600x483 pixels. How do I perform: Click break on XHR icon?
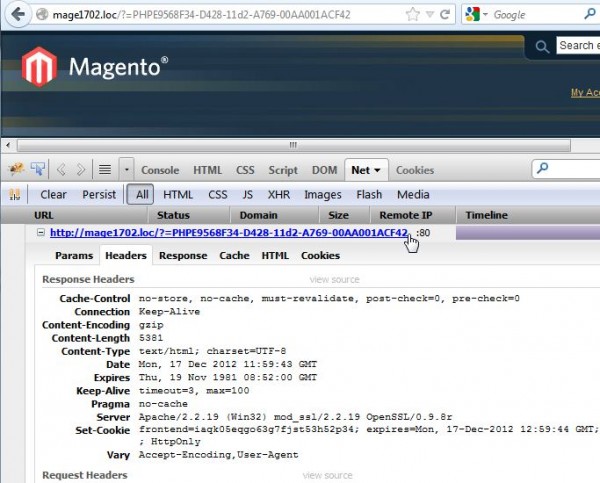click(15, 194)
